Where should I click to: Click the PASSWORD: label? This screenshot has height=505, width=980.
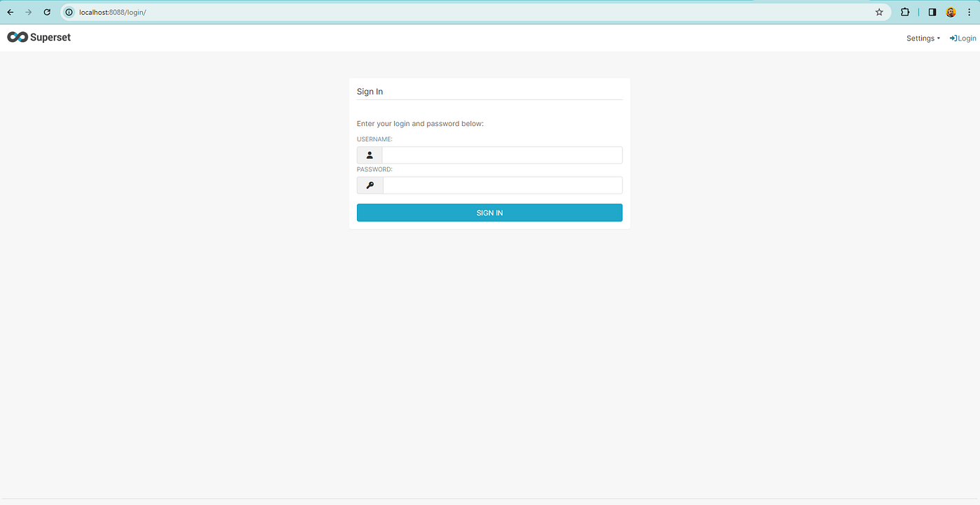pyautogui.click(x=374, y=169)
